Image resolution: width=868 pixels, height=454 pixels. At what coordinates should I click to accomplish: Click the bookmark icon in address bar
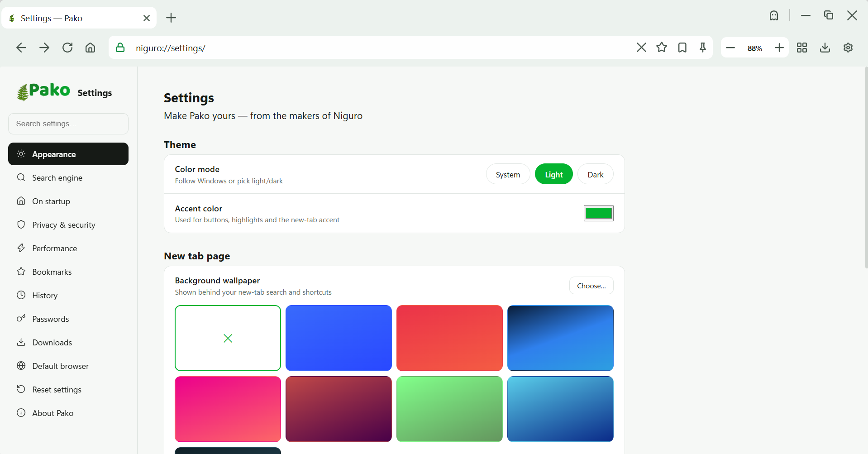click(682, 48)
